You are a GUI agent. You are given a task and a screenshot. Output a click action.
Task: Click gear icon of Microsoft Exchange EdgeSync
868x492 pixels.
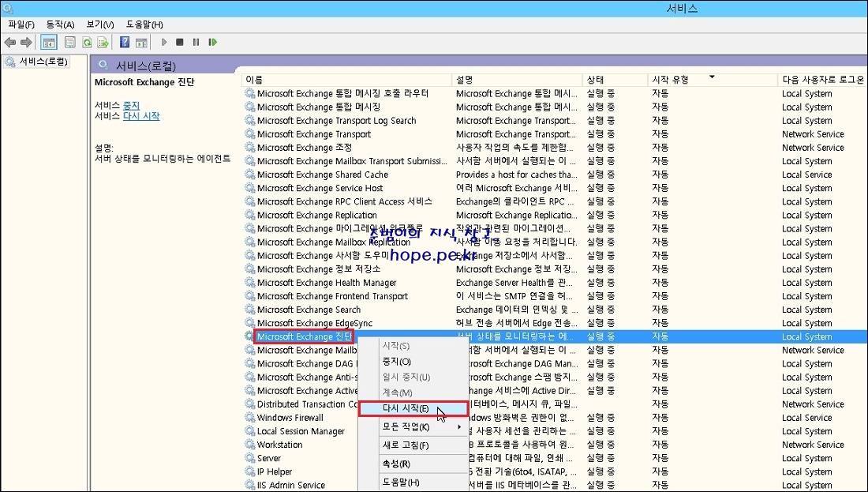pos(250,323)
